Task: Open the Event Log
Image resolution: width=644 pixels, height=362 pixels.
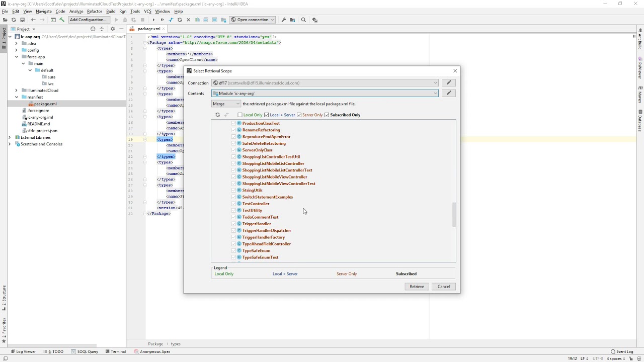Action: (622, 351)
